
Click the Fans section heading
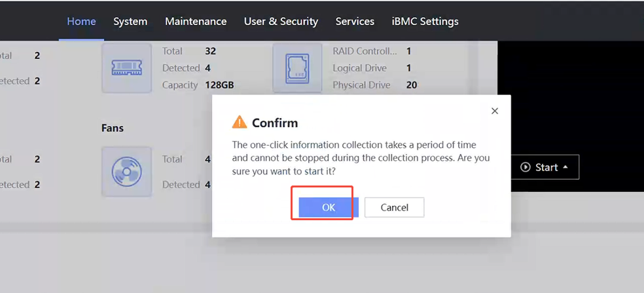click(113, 128)
